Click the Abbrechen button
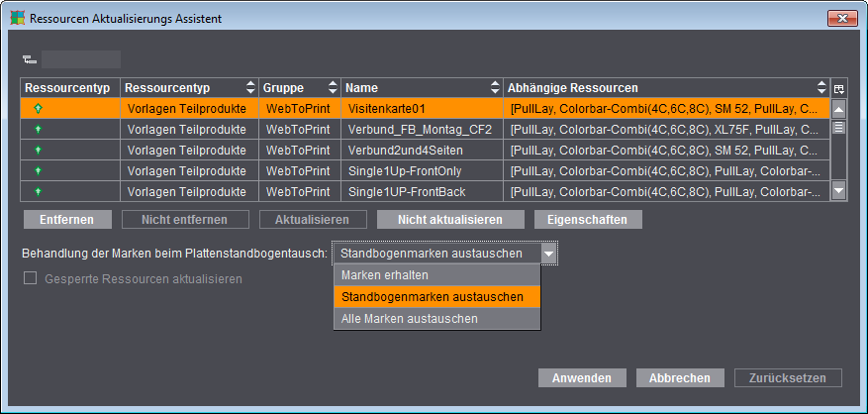The width and height of the screenshot is (868, 414). [680, 378]
